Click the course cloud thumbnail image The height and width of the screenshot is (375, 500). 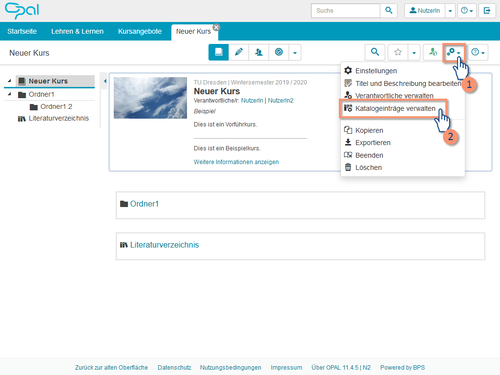pyautogui.click(x=150, y=98)
